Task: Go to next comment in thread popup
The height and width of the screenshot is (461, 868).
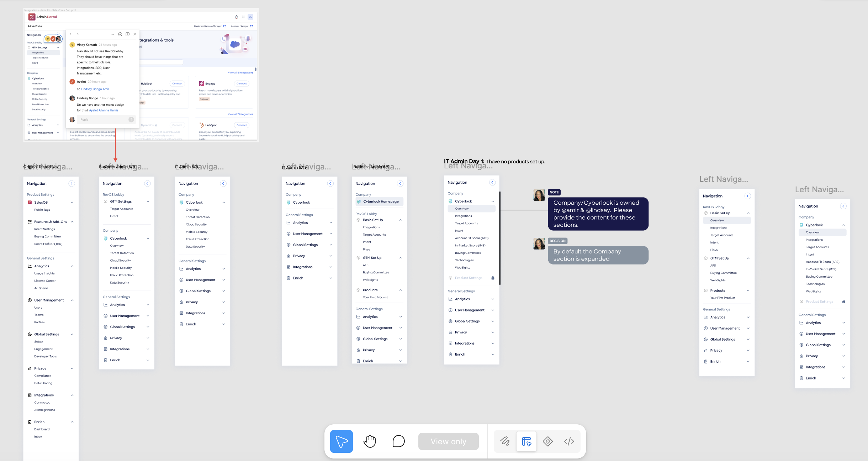Action: tap(78, 35)
